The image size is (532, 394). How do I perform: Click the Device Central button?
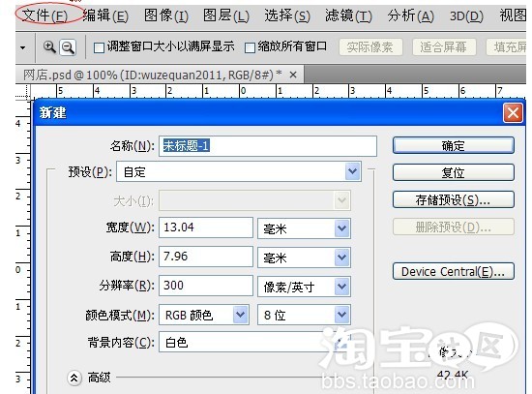click(x=454, y=271)
